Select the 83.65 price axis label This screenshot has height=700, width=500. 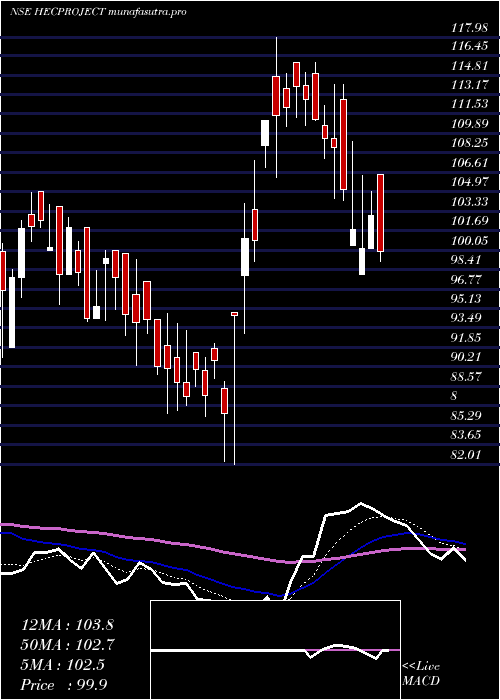(467, 435)
